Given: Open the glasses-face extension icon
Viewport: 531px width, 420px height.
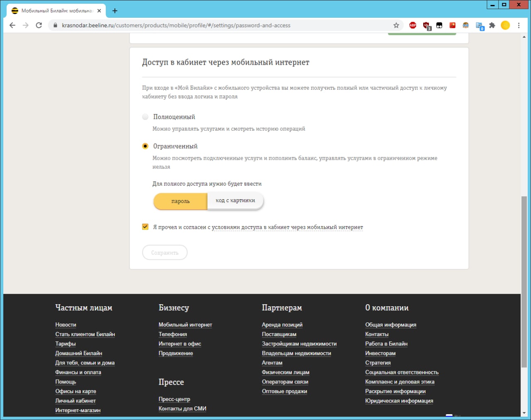Looking at the screenshot, I should click(x=466, y=25).
